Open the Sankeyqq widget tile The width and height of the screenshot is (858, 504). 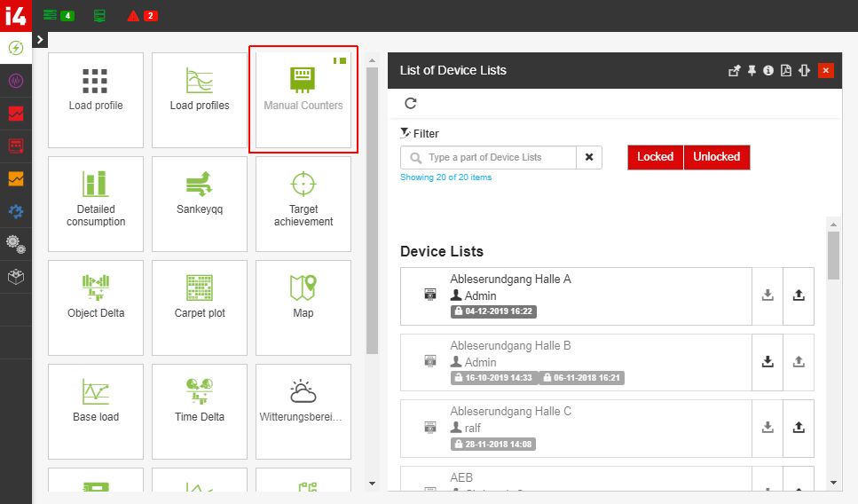point(200,204)
